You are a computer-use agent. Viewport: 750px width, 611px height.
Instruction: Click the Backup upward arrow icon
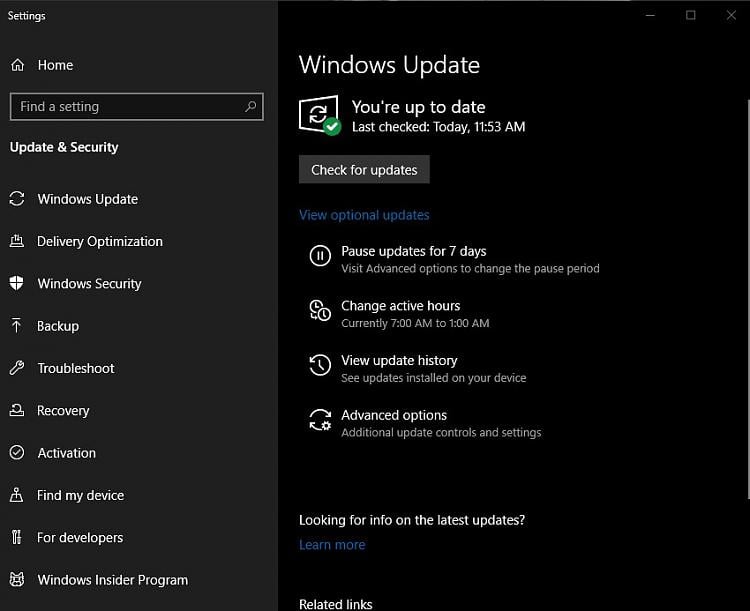[x=16, y=325]
